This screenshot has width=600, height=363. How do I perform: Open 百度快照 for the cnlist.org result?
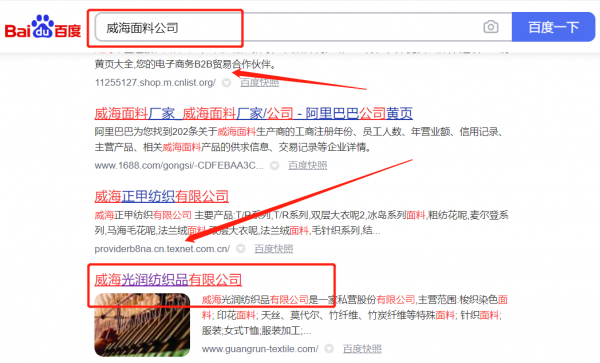[x=259, y=83]
